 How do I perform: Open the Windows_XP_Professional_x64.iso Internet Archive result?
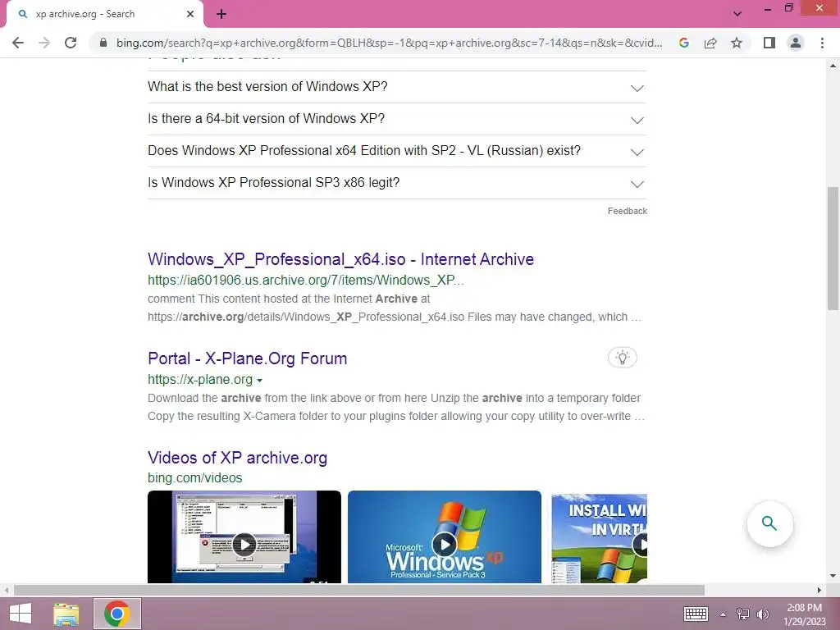click(x=340, y=259)
